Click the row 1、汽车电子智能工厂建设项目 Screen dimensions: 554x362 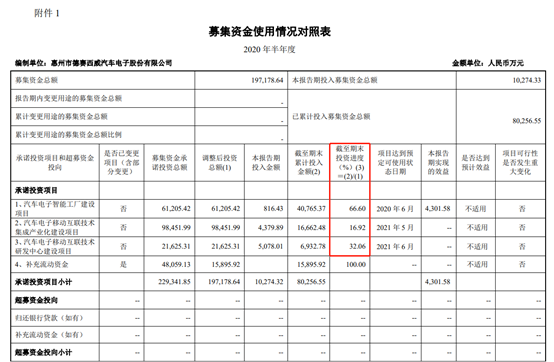pos(278,208)
